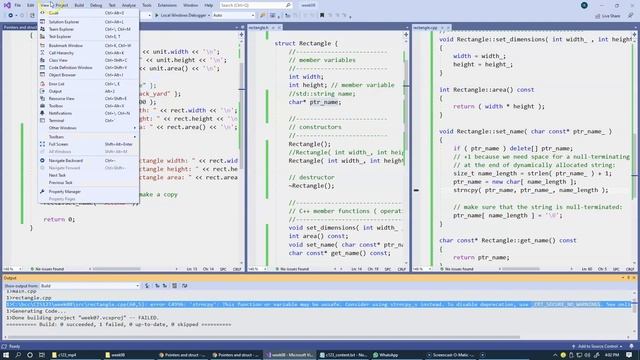
Task: Close the rectangle.h tab
Action: (279, 27)
